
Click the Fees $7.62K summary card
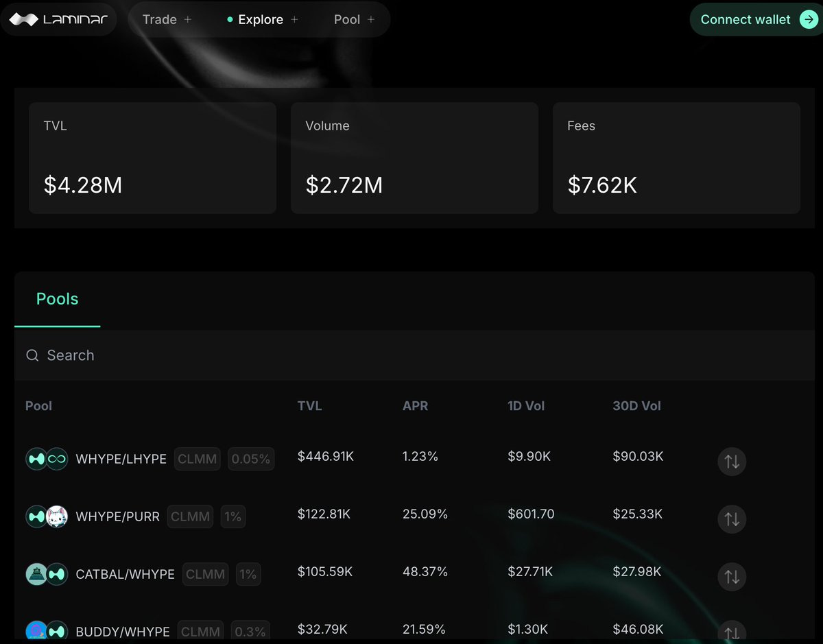676,158
